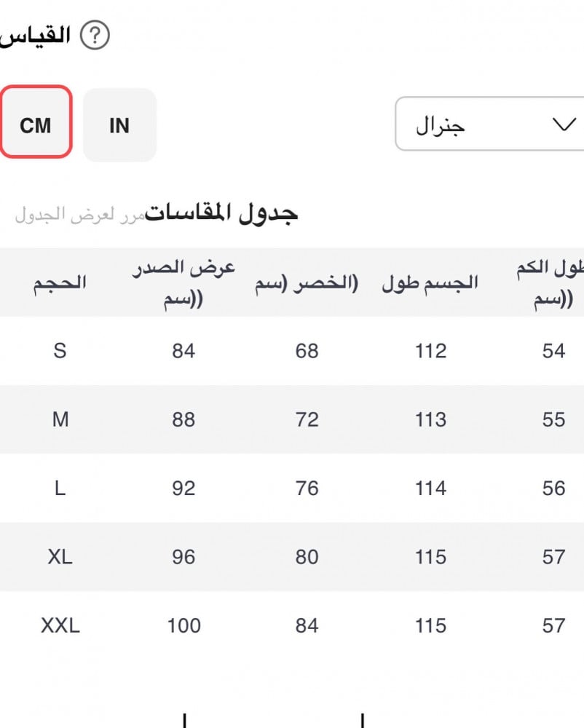Image resolution: width=584 pixels, height=728 pixels.
Task: Select the XL size row label
Action: 60,557
